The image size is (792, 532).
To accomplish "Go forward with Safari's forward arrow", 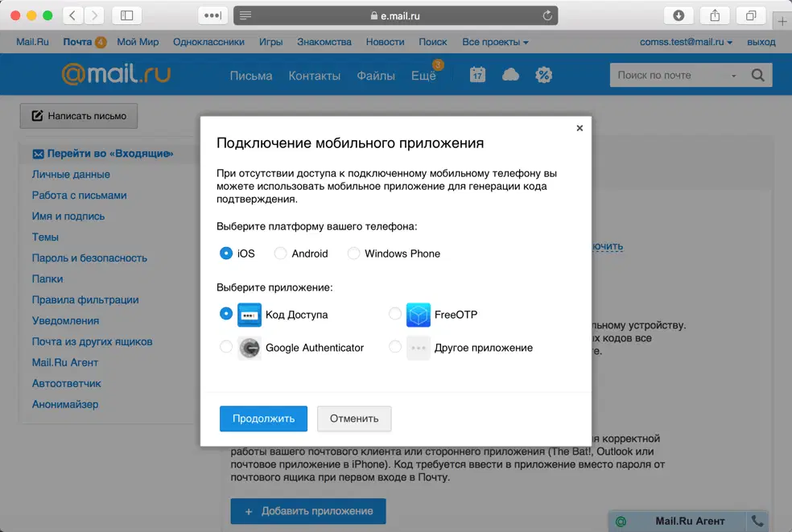I will [94, 15].
